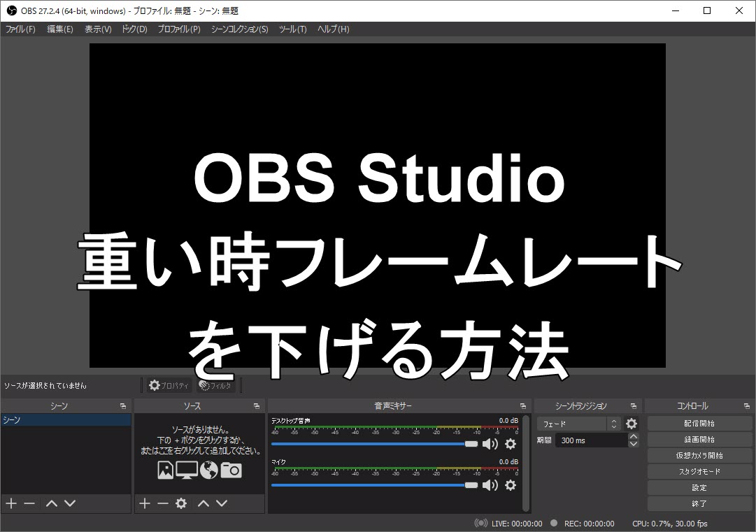Toggle スタジオモード
The height and width of the screenshot is (532, 756).
coord(699,472)
